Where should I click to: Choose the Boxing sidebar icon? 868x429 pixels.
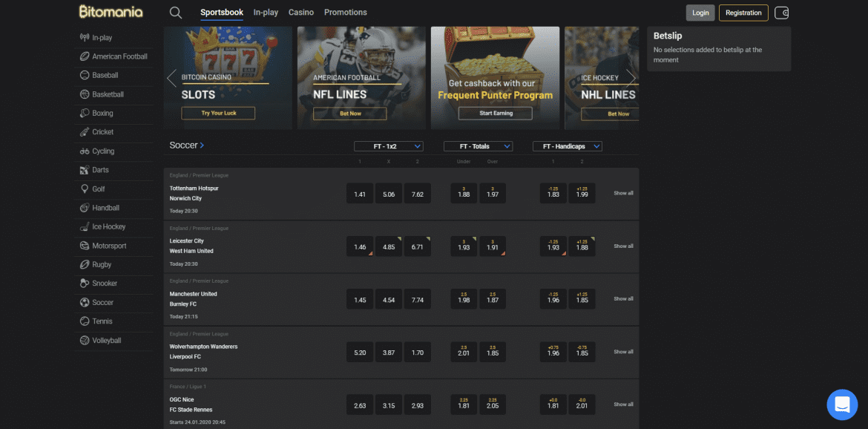tap(85, 114)
